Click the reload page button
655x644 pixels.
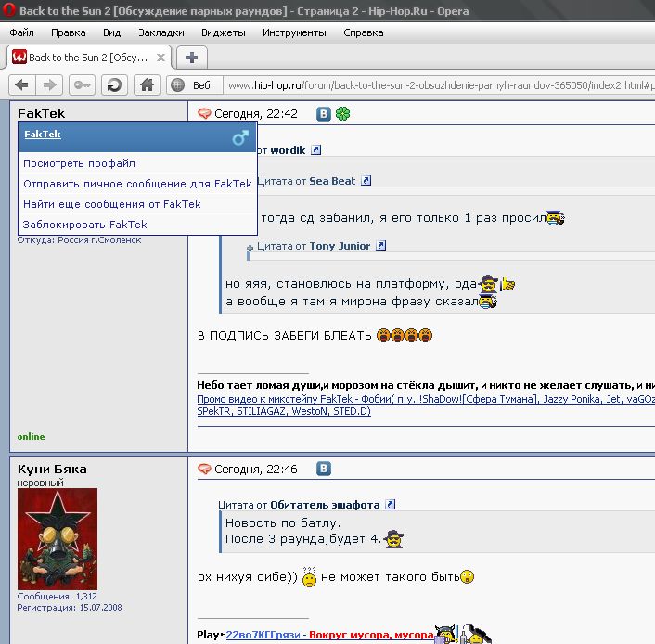pos(114,85)
